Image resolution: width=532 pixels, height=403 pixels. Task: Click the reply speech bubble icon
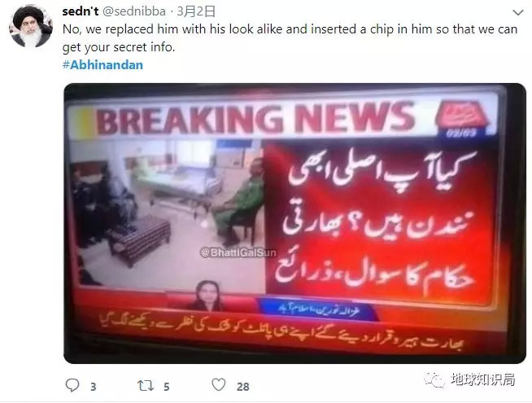[72, 385]
